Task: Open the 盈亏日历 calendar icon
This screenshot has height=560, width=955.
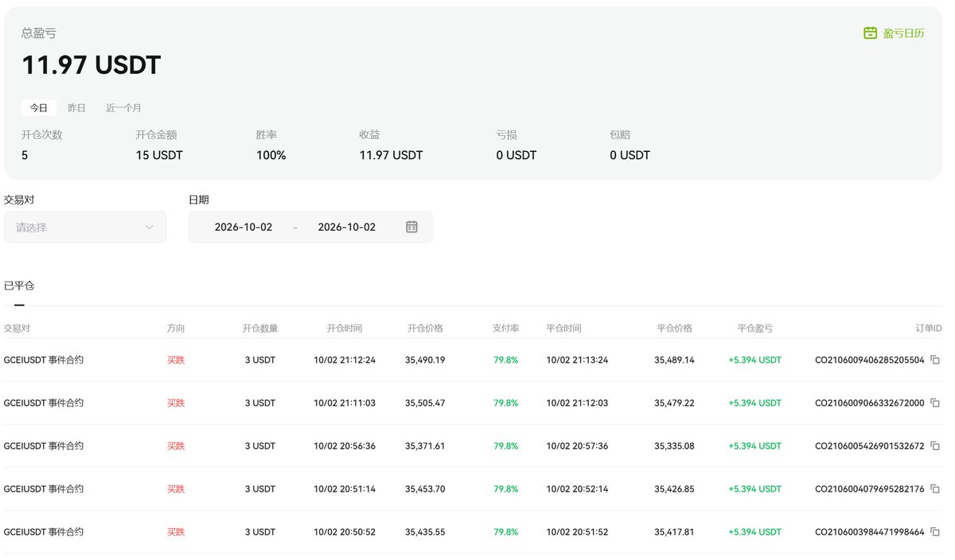Action: click(871, 33)
